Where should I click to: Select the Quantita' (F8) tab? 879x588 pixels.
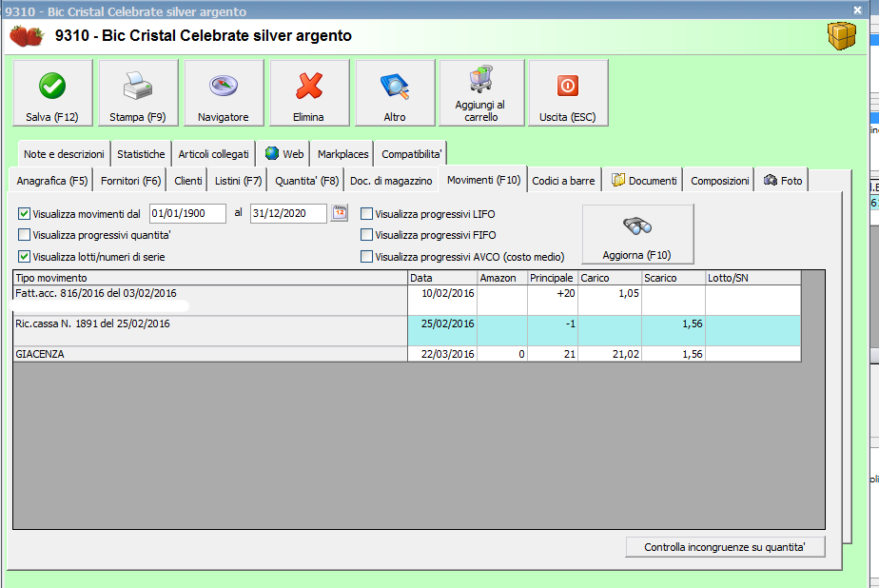pyautogui.click(x=306, y=181)
